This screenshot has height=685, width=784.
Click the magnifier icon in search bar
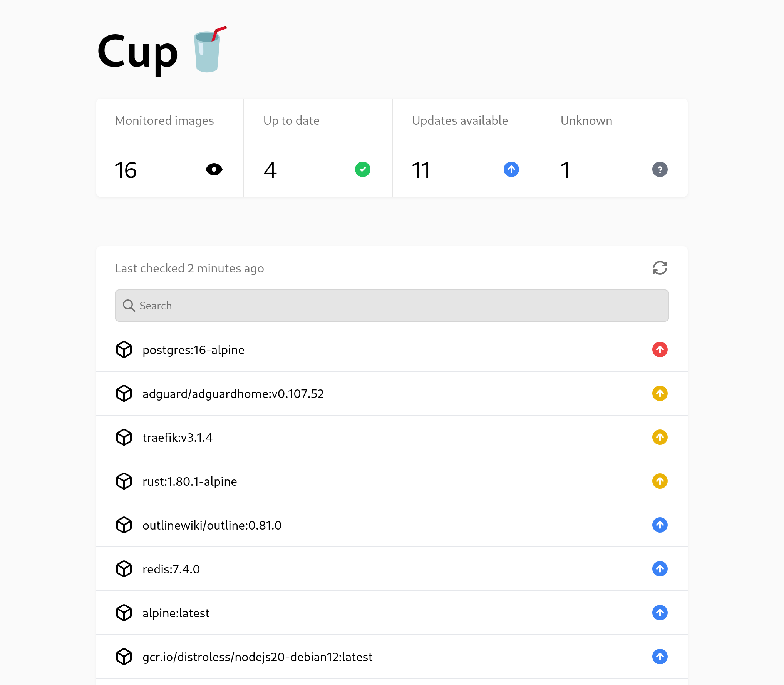point(129,306)
